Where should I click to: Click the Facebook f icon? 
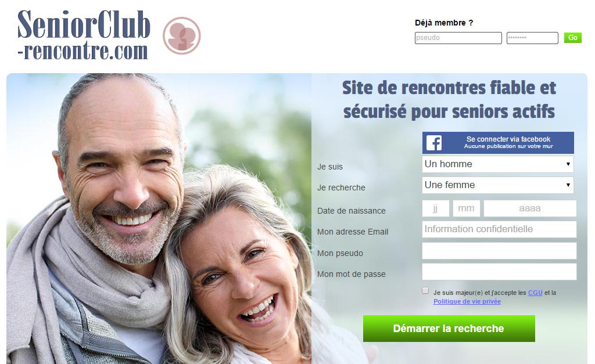coord(433,143)
